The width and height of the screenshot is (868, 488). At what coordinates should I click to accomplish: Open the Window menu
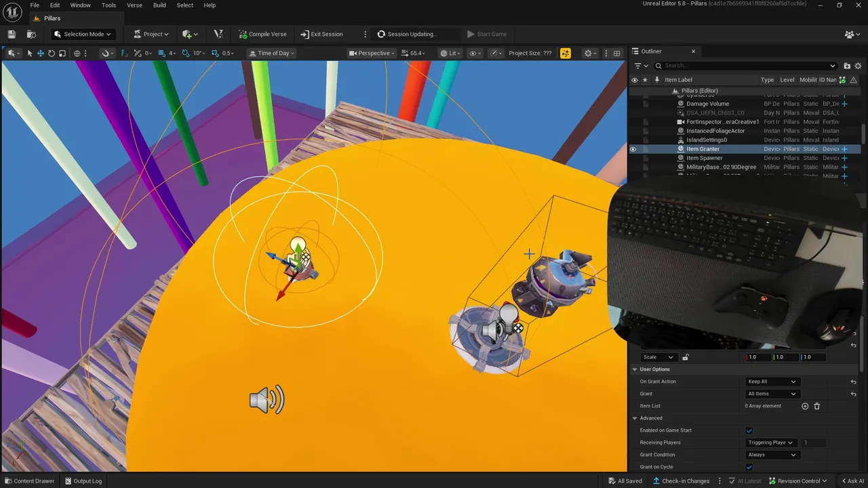pyautogui.click(x=80, y=5)
